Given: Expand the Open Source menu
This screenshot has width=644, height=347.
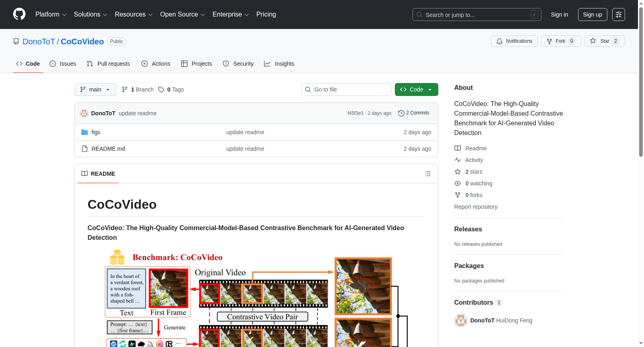Looking at the screenshot, I should pyautogui.click(x=183, y=15).
